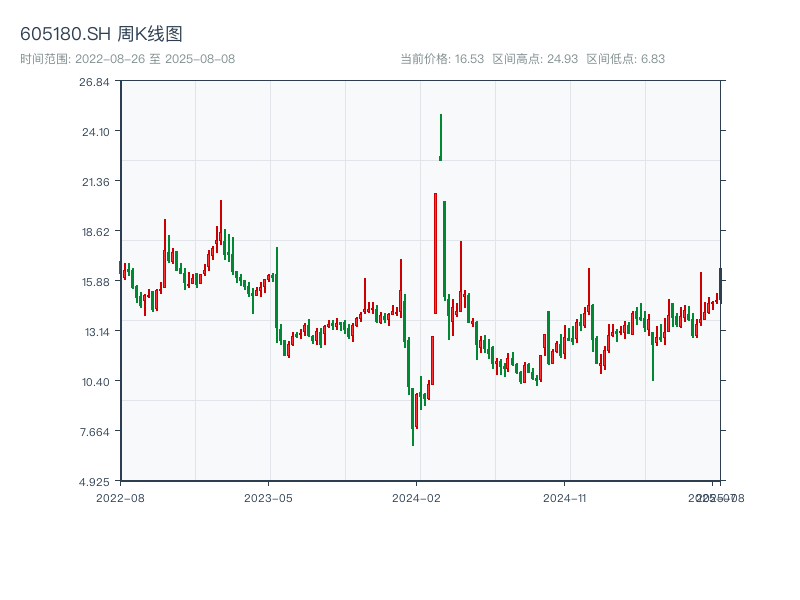
Task: Select the chart title 605180.SH 周K线图
Action: (101, 34)
